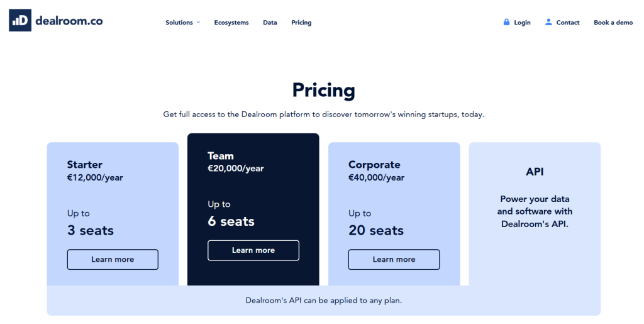Screen dimensions: 644x324
Task: Click Learn more under Team plan
Action: point(253,250)
